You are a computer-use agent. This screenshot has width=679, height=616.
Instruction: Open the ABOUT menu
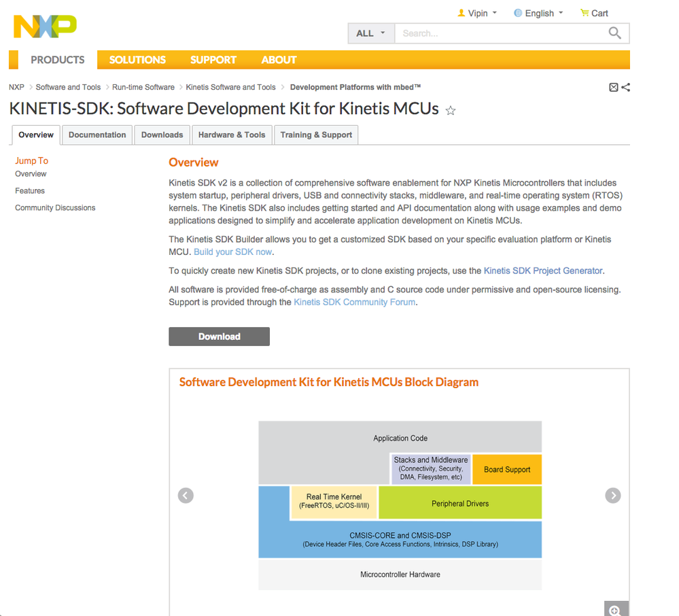[x=279, y=60]
